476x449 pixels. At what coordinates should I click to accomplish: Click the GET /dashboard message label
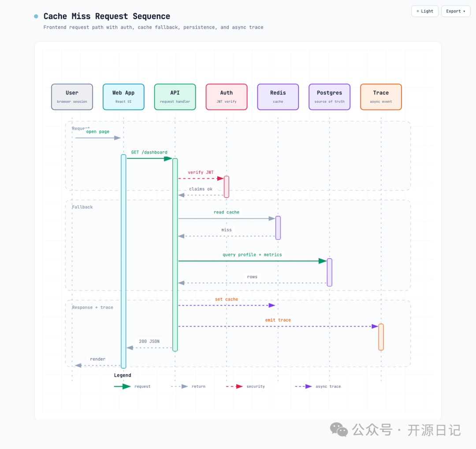[149, 152]
